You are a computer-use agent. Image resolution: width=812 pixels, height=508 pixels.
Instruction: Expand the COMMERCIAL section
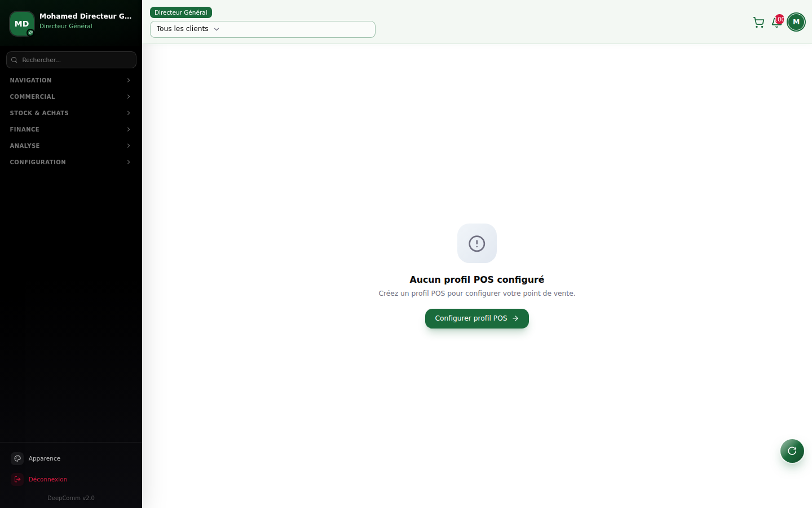pos(71,97)
